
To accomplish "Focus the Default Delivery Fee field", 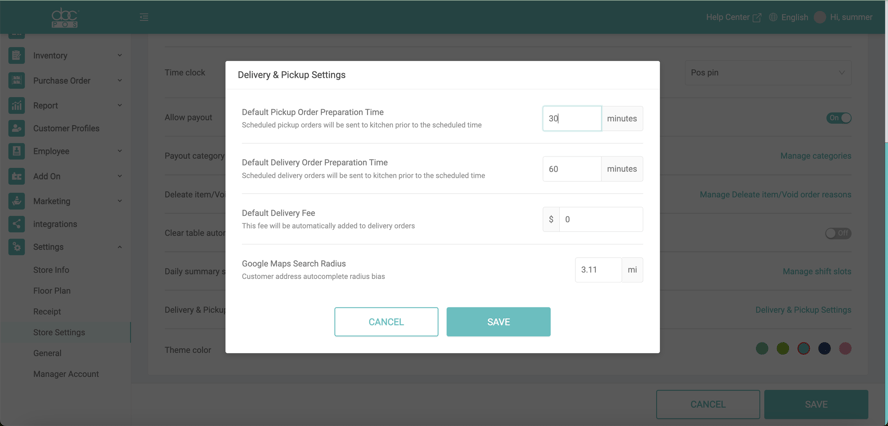I will click(601, 219).
